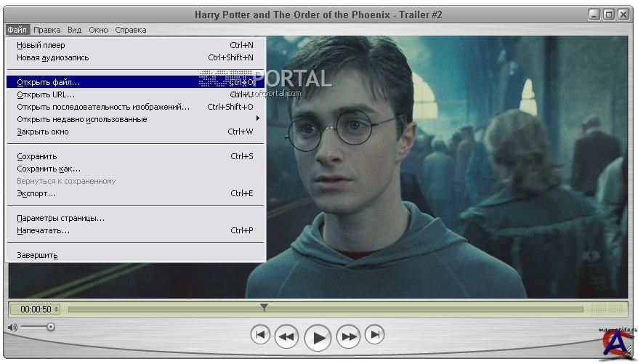638x364 pixels.
Task: Select Открыть файл... from the menu
Action: click(x=49, y=82)
